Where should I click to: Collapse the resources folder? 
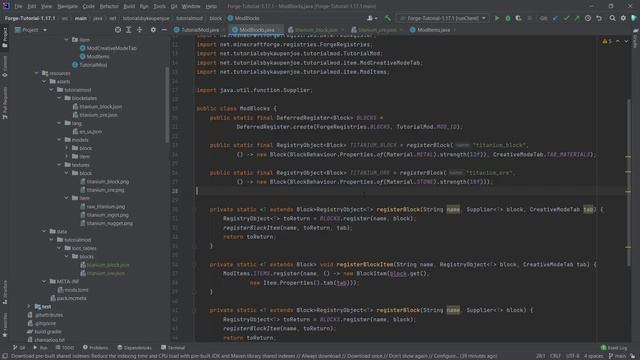37,73
